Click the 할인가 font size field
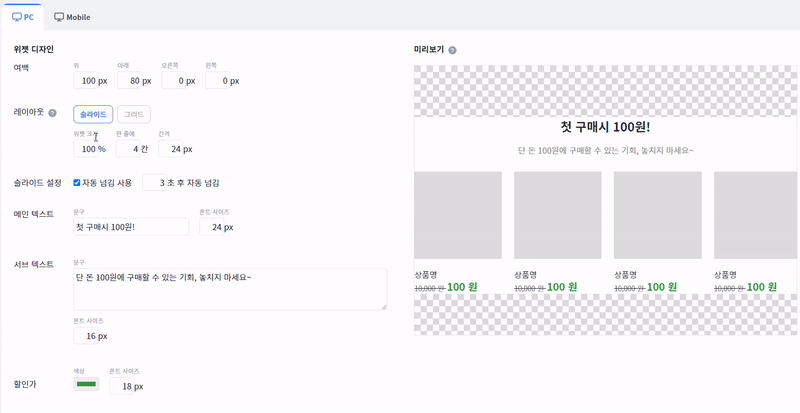 129,386
